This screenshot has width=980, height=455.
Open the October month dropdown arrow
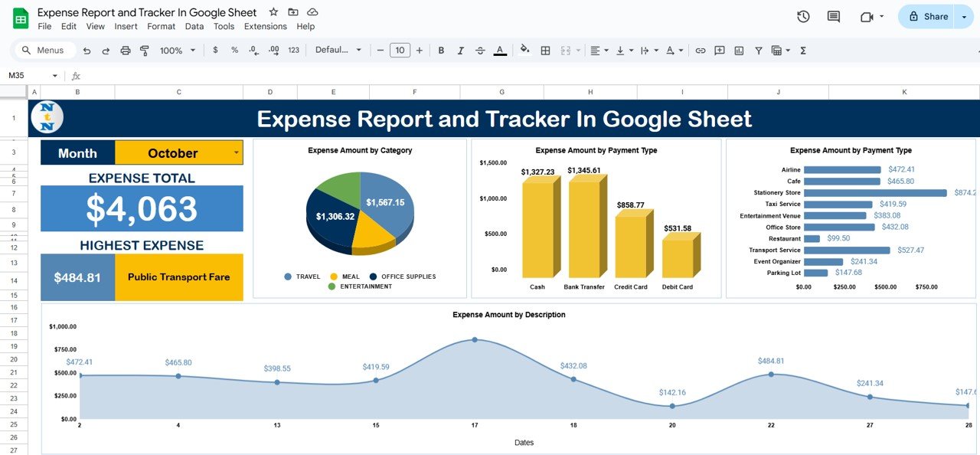[237, 152]
